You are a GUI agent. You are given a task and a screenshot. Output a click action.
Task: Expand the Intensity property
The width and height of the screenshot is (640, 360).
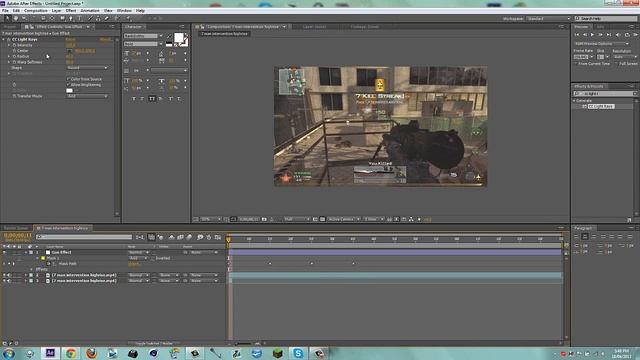9,45
